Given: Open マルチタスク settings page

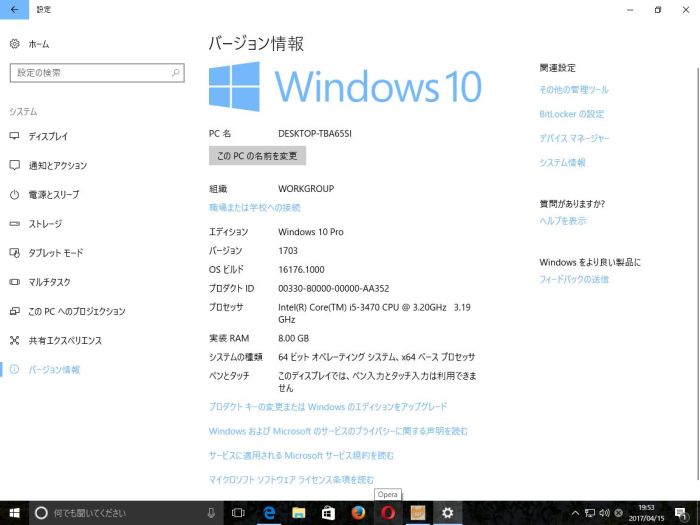Looking at the screenshot, I should (50, 282).
